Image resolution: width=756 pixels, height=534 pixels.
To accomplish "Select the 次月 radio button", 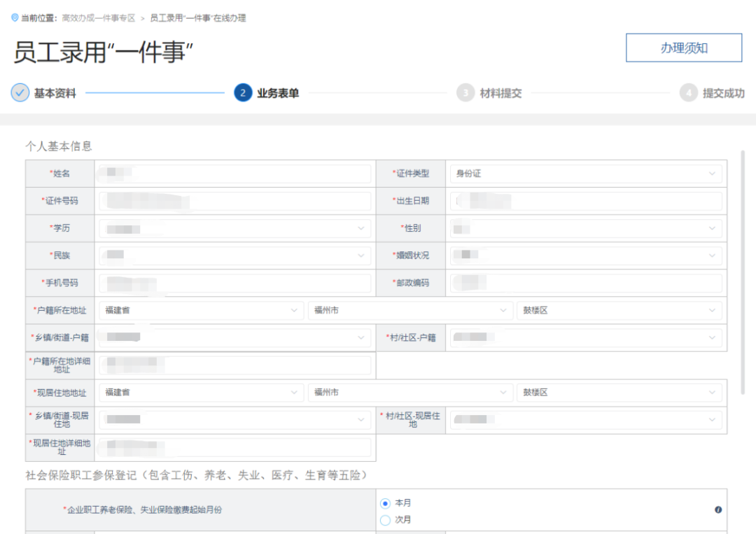I will pos(385,520).
